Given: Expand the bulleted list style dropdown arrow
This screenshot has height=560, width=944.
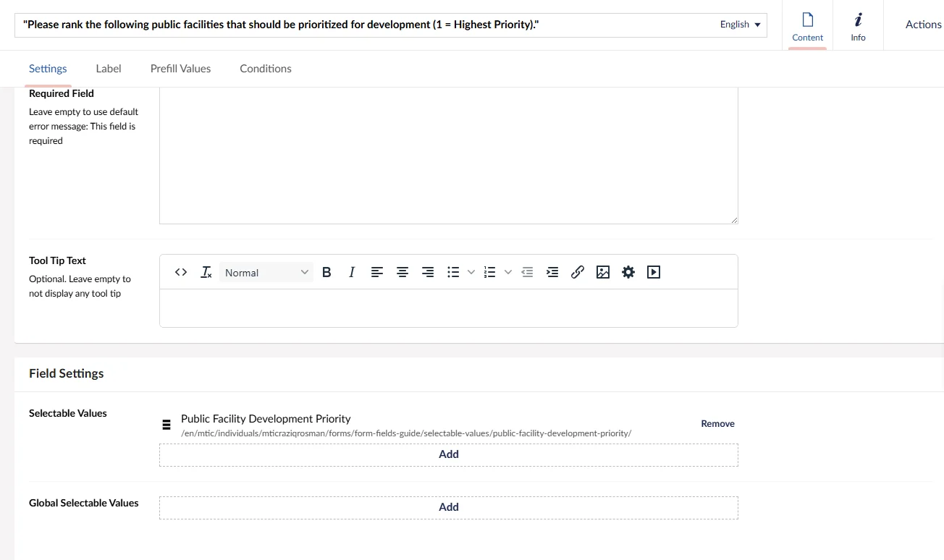Looking at the screenshot, I should (471, 272).
